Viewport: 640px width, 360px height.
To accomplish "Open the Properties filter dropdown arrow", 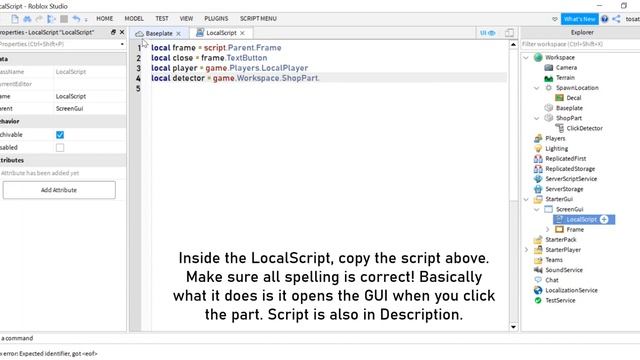I will click(x=122, y=44).
